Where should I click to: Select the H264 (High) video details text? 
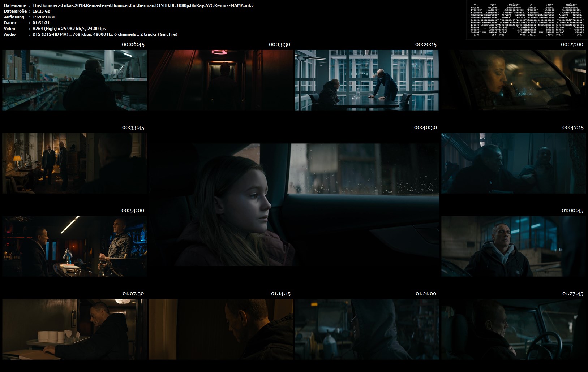69,29
